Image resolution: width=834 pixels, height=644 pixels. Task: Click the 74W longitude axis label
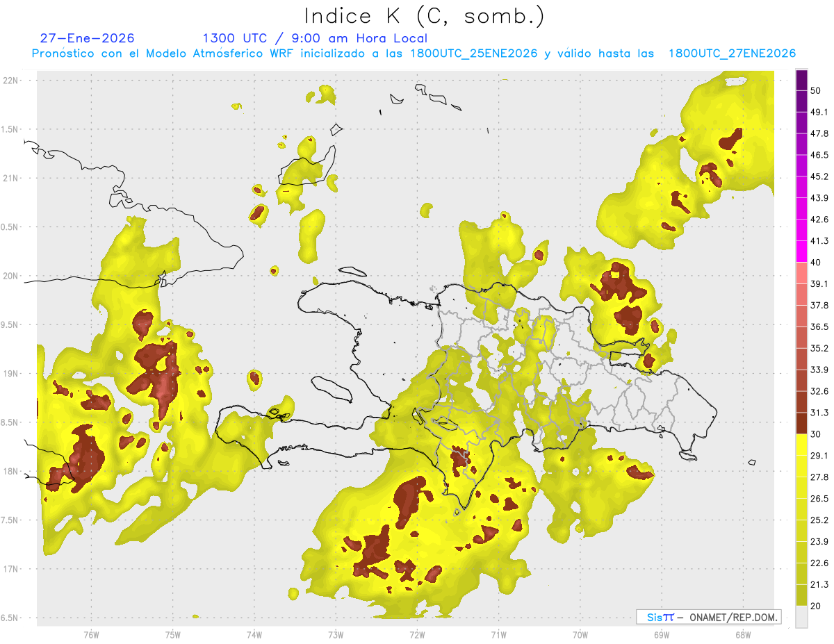click(254, 635)
